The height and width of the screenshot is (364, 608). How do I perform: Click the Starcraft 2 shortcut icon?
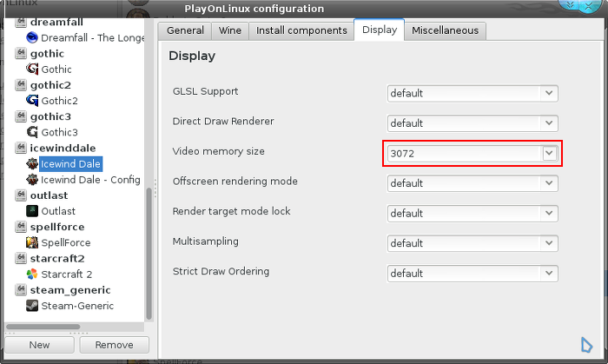[x=32, y=274]
